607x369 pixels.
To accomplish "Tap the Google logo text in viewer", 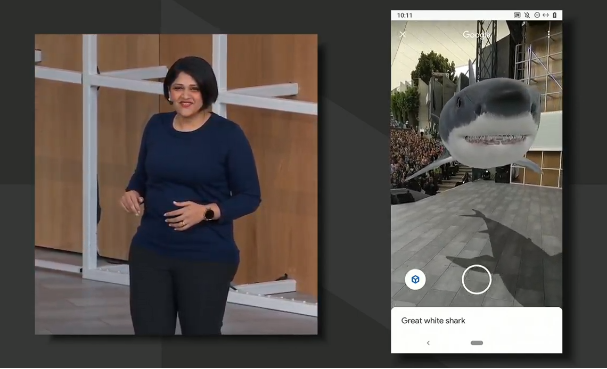I will coord(477,34).
